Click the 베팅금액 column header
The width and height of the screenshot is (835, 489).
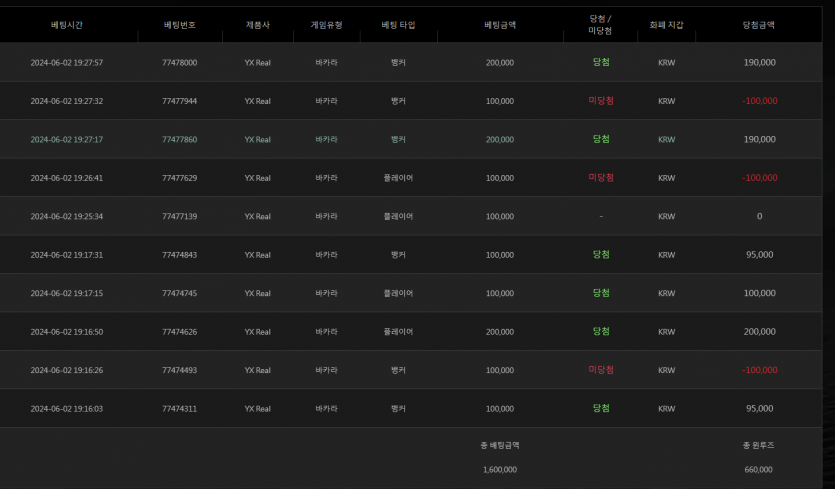(x=500, y=25)
